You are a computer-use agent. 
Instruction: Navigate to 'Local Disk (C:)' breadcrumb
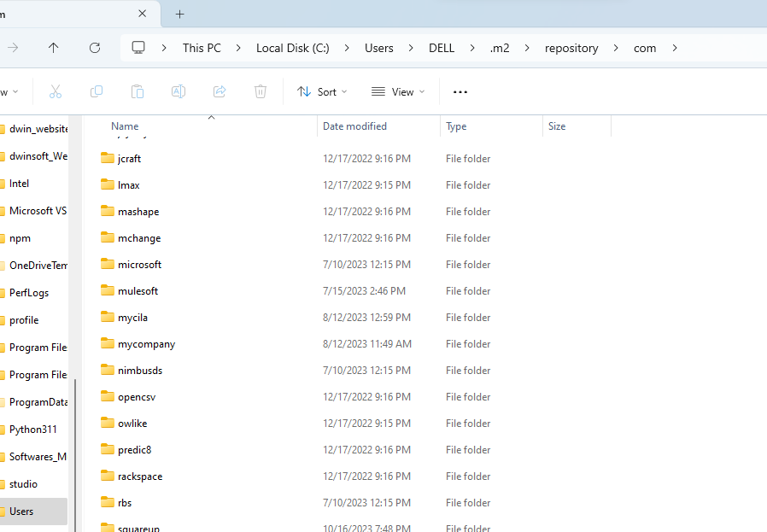pyautogui.click(x=293, y=48)
